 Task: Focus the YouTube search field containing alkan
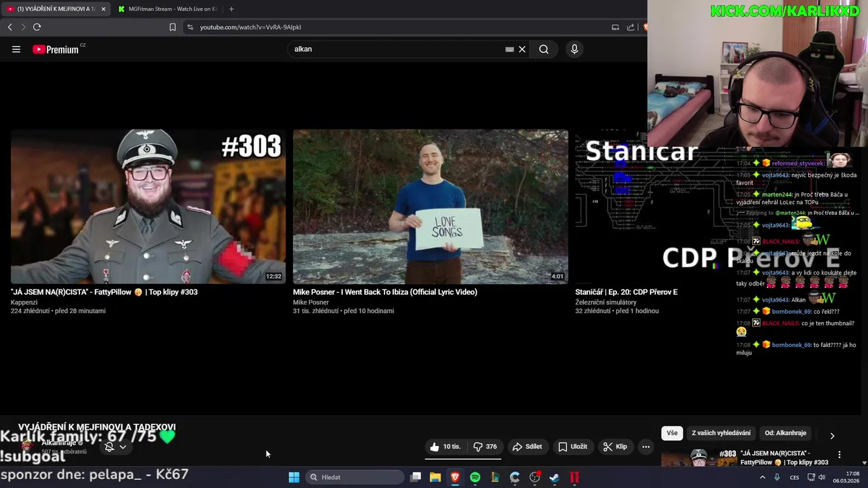pyautogui.click(x=397, y=49)
